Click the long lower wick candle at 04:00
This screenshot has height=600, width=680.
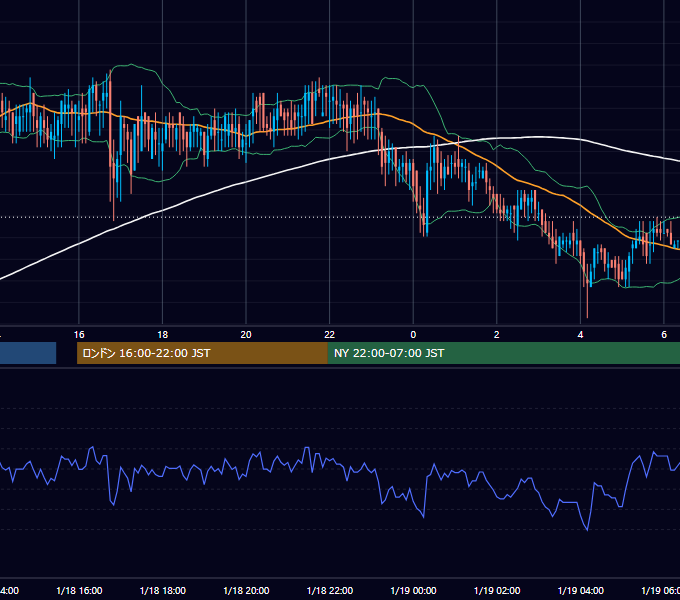click(x=587, y=290)
